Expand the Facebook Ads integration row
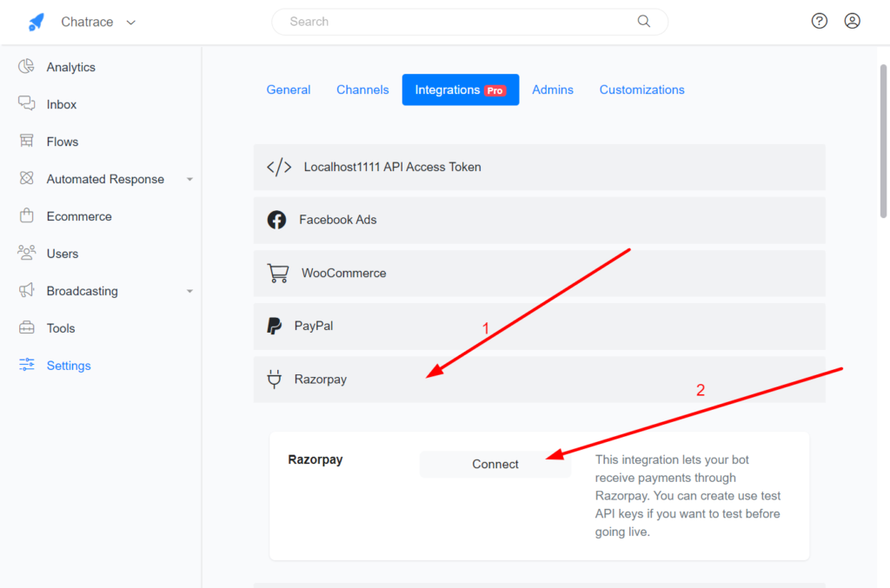The image size is (890, 588). 539,220
